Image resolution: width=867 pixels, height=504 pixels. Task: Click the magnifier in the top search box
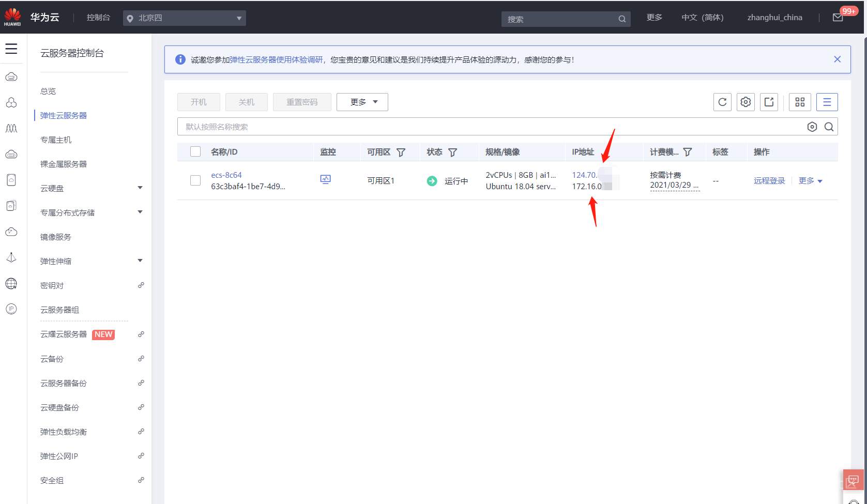[x=622, y=19]
